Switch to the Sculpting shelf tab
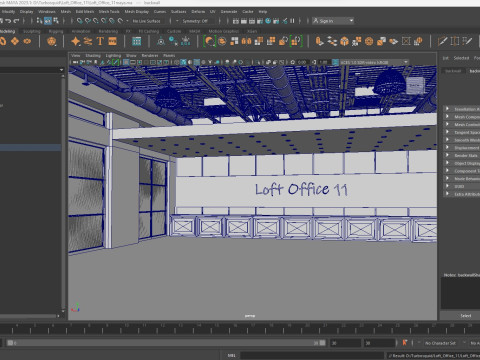The image size is (480, 360). point(32,31)
